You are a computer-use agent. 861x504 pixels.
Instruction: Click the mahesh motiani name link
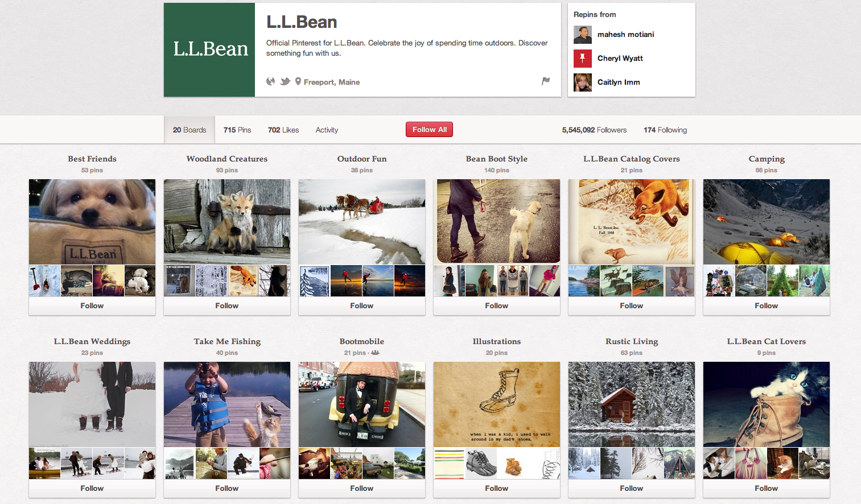click(625, 35)
